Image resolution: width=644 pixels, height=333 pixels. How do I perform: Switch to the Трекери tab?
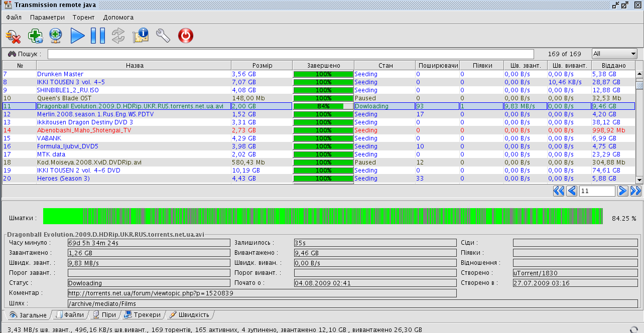(143, 315)
